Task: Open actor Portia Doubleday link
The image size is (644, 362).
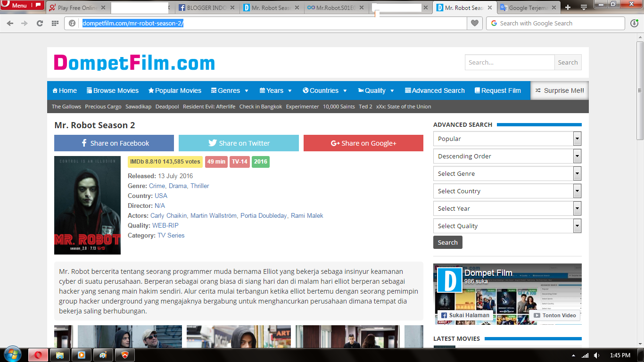Action: click(x=264, y=215)
